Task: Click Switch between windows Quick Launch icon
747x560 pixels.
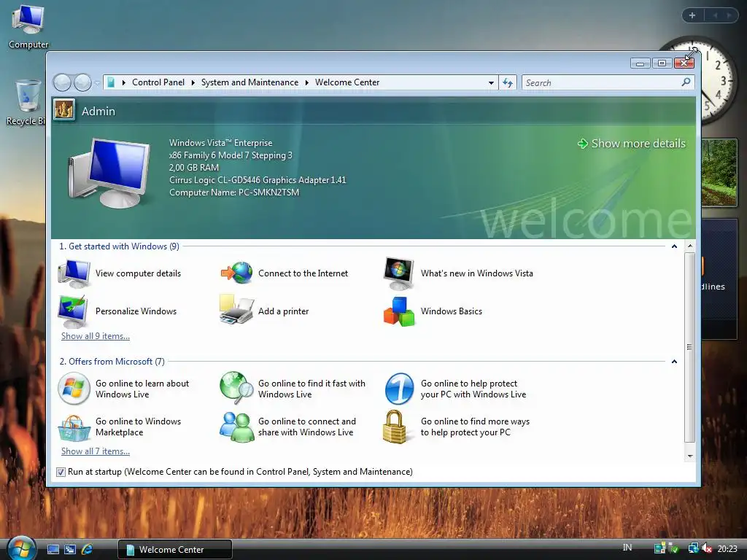Action: [x=70, y=549]
